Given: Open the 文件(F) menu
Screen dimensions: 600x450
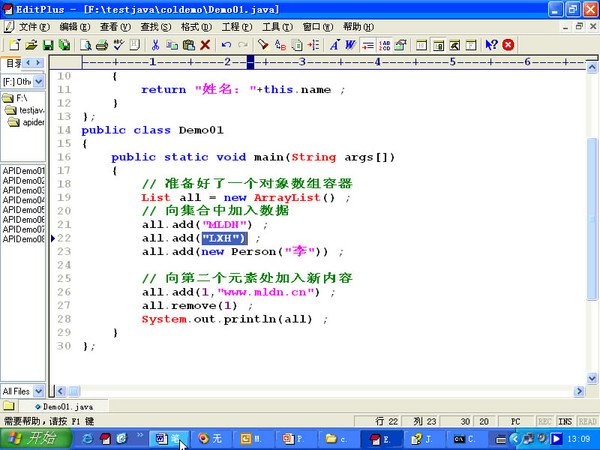Looking at the screenshot, I should coord(34,26).
